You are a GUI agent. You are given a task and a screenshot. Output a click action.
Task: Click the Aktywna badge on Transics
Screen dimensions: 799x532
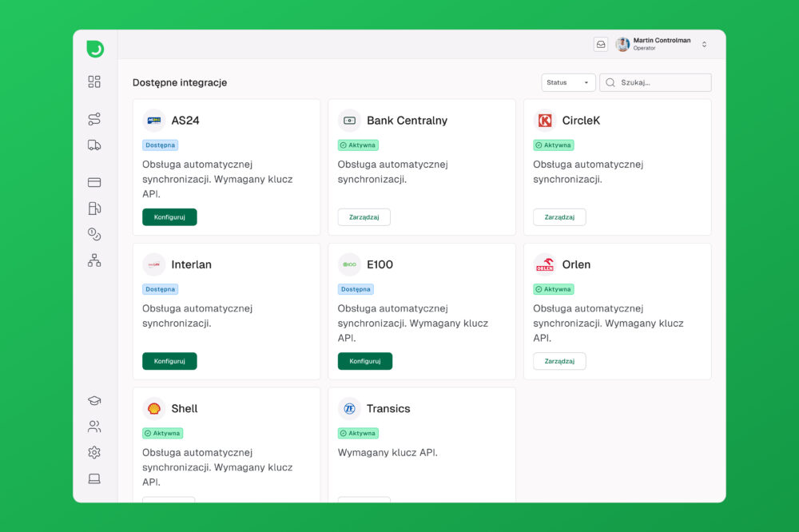pyautogui.click(x=358, y=433)
